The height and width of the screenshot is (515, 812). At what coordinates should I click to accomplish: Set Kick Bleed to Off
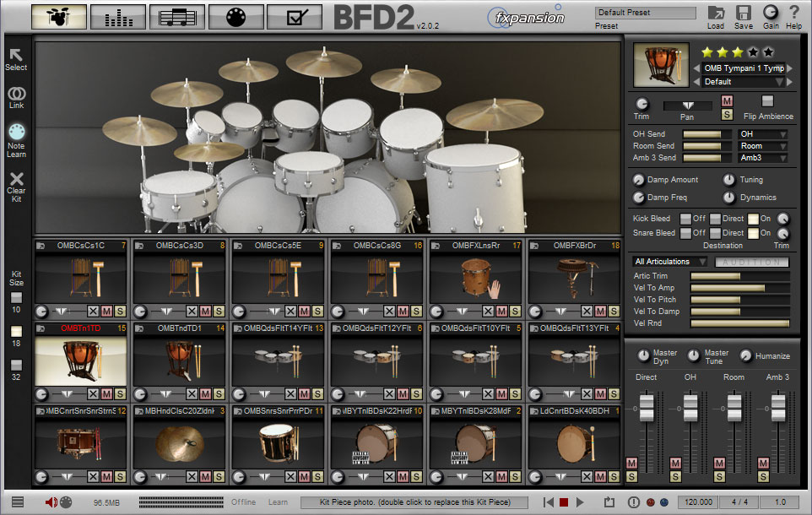click(685, 219)
